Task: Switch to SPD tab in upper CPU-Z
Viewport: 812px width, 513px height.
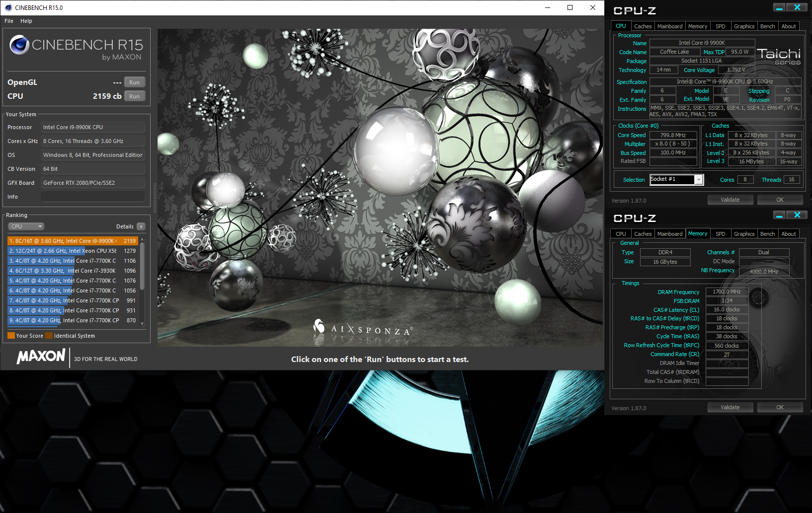Action: pos(721,26)
